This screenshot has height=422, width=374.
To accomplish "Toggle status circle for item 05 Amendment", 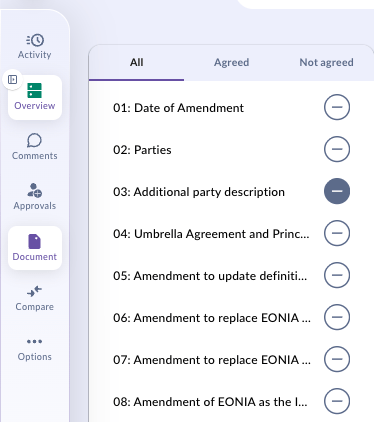I will click(337, 275).
